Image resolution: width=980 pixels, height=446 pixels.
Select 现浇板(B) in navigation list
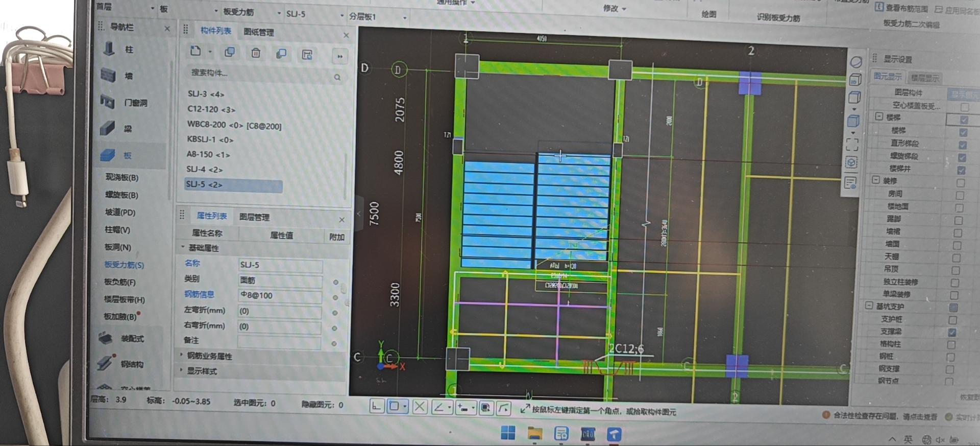(122, 177)
